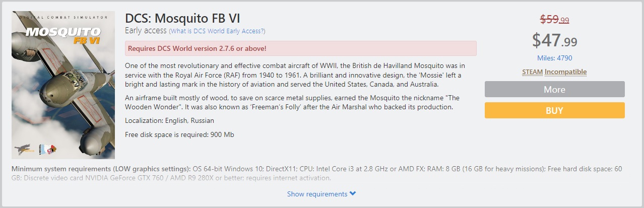Click the Early access label
The height and width of the screenshot is (208, 644).
[x=146, y=31]
